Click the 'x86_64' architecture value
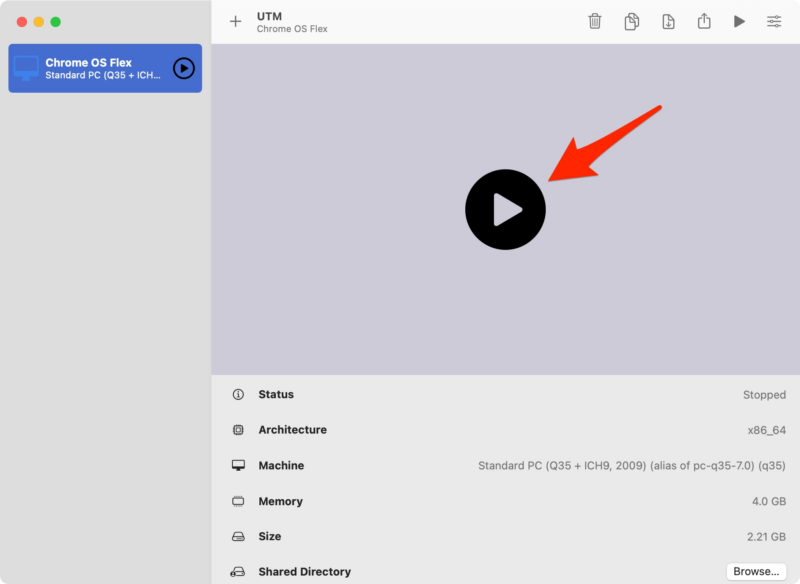 point(766,430)
